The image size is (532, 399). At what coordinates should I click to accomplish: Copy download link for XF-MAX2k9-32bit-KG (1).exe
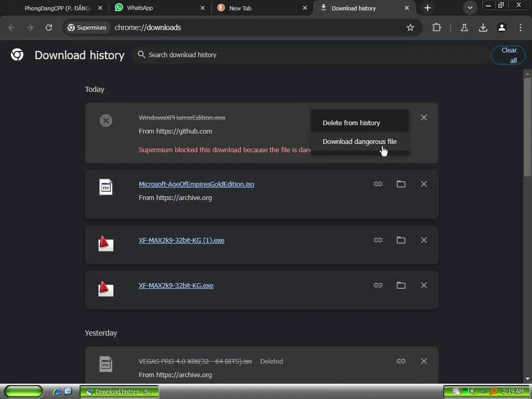click(378, 240)
